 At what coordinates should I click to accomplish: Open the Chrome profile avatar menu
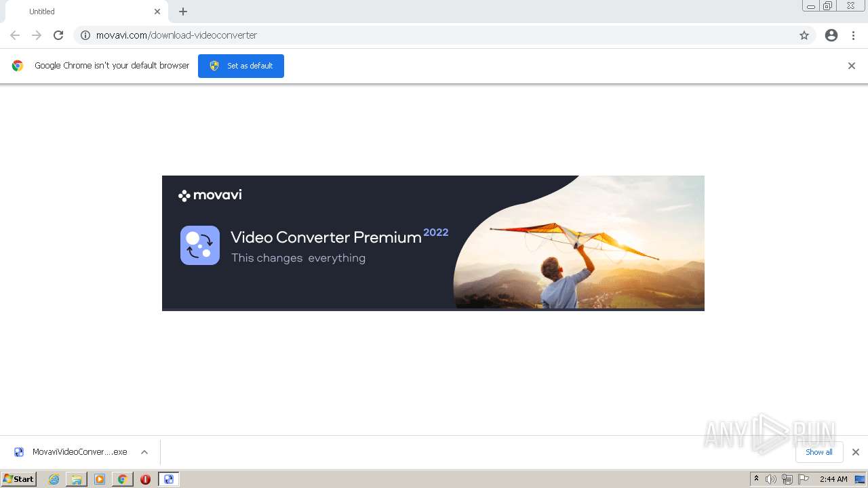point(831,35)
